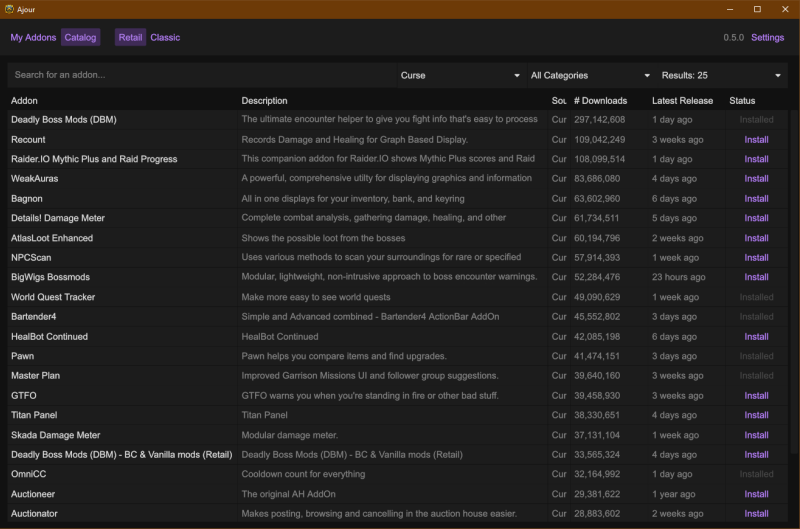Install the Bagnon addon
Viewport: 800px width, 529px height.
coord(756,198)
